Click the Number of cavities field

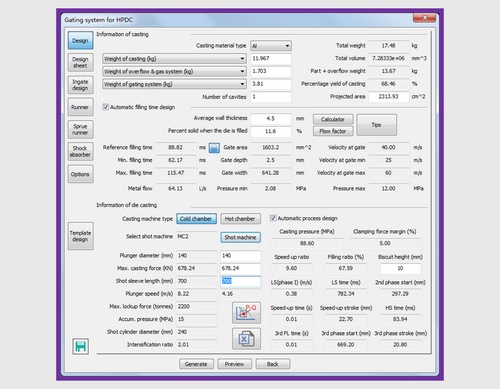click(x=271, y=97)
